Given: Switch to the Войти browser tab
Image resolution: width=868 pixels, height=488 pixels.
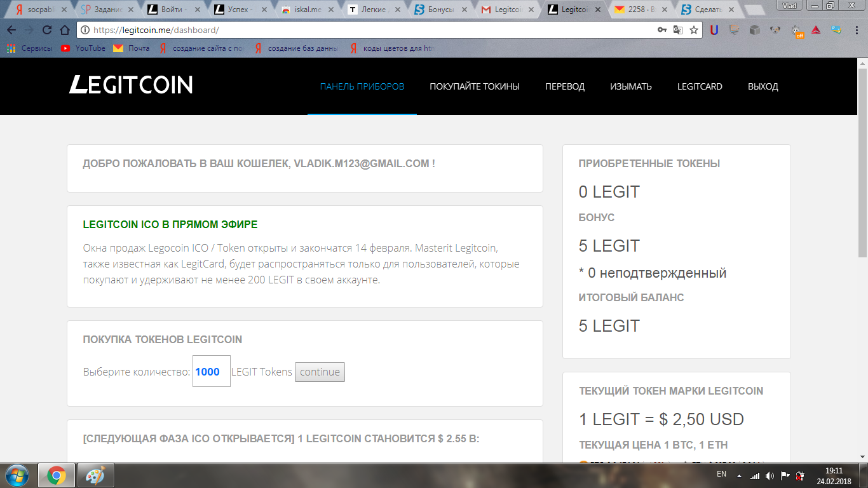Looking at the screenshot, I should click(174, 10).
